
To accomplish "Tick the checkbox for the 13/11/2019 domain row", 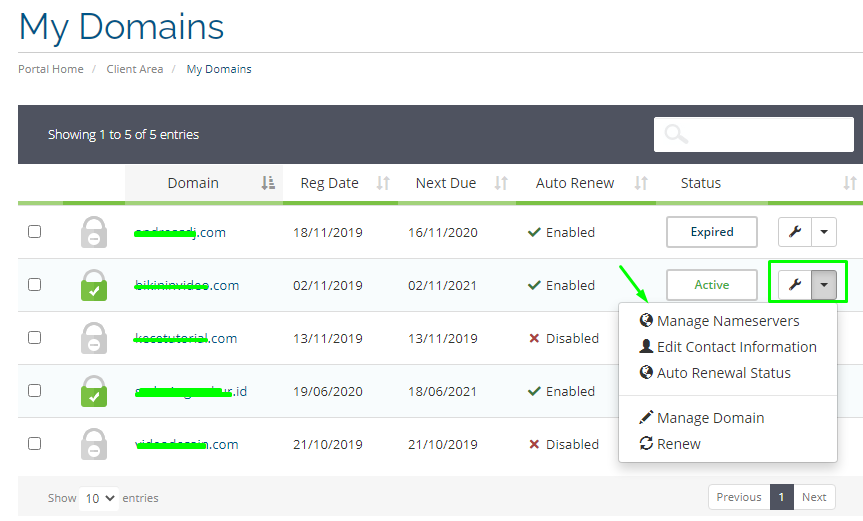I will [x=35, y=337].
